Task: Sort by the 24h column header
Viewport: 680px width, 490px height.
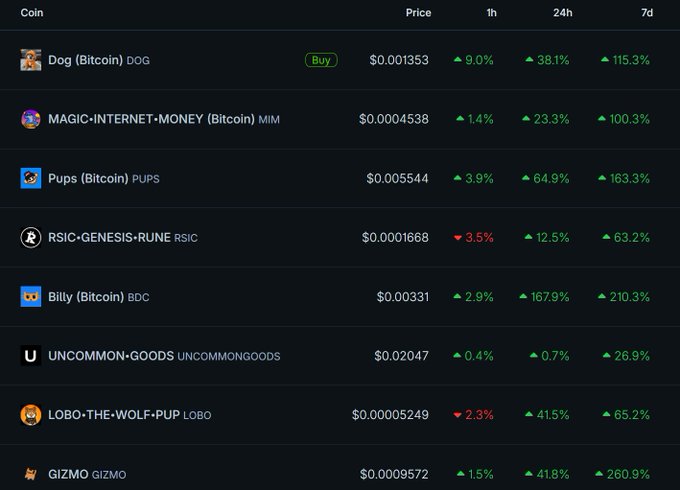Action: pos(562,13)
